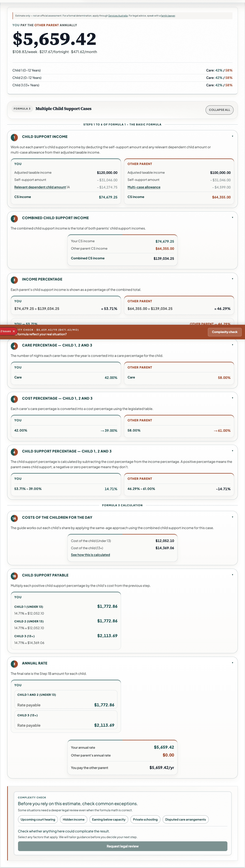The image size is (245, 868).
Task: Open the Services Australia link
Action: pyautogui.click(x=118, y=16)
